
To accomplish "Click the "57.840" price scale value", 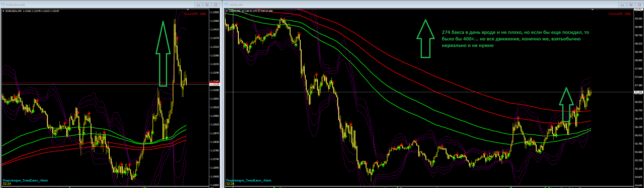I will (x=639, y=69).
